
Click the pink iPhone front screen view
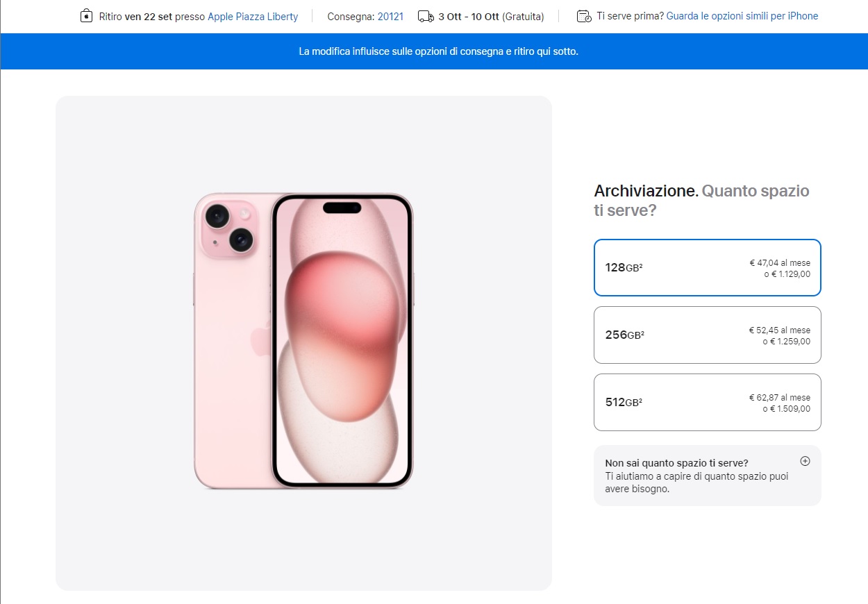(342, 340)
